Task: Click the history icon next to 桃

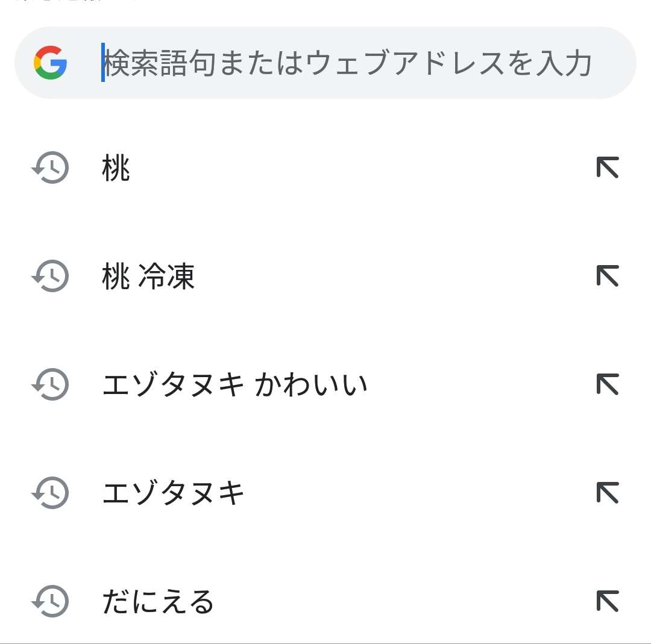Action: (50, 169)
